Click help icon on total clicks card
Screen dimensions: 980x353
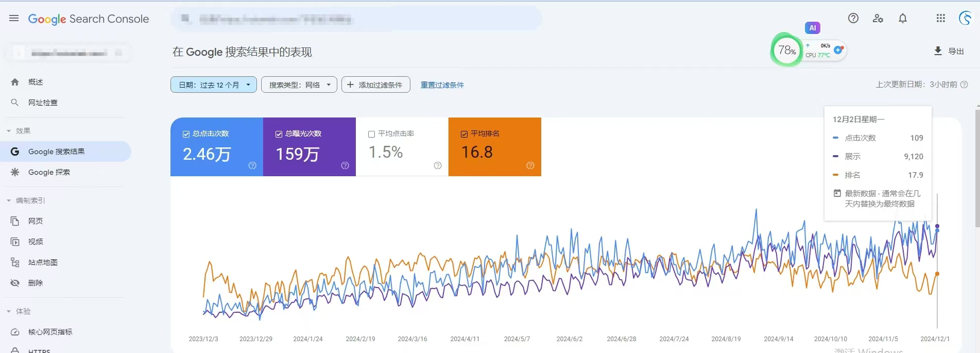(252, 165)
